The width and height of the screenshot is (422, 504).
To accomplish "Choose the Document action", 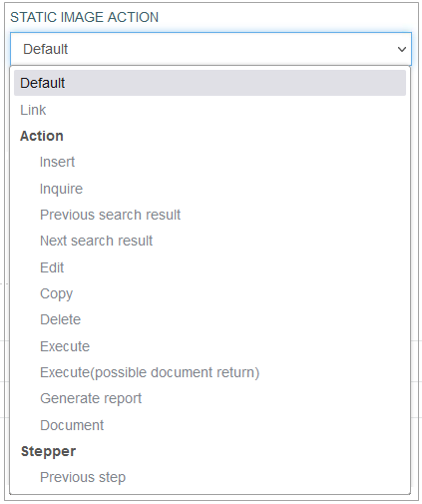I will coord(210,425).
